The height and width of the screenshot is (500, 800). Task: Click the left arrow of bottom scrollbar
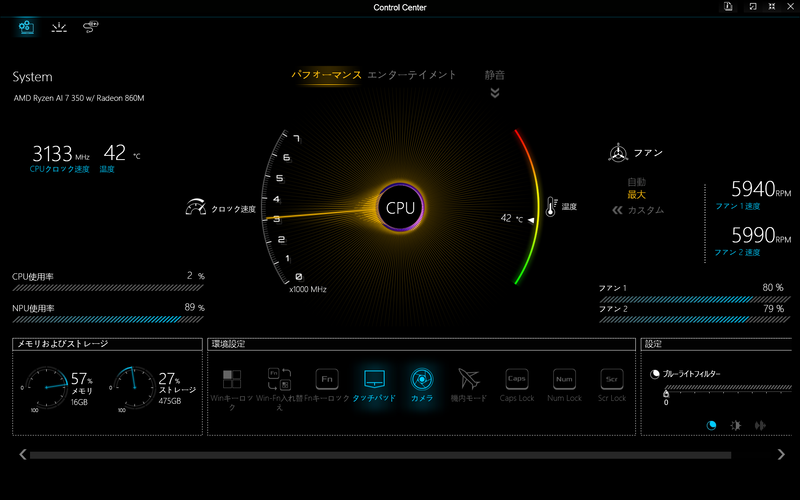pyautogui.click(x=22, y=454)
